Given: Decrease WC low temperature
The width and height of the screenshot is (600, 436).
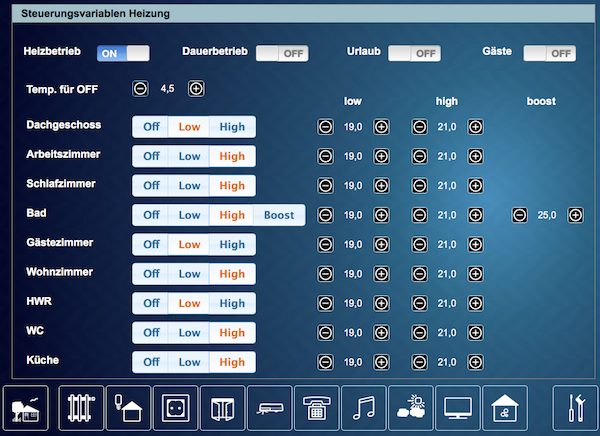Looking at the screenshot, I should 326,333.
